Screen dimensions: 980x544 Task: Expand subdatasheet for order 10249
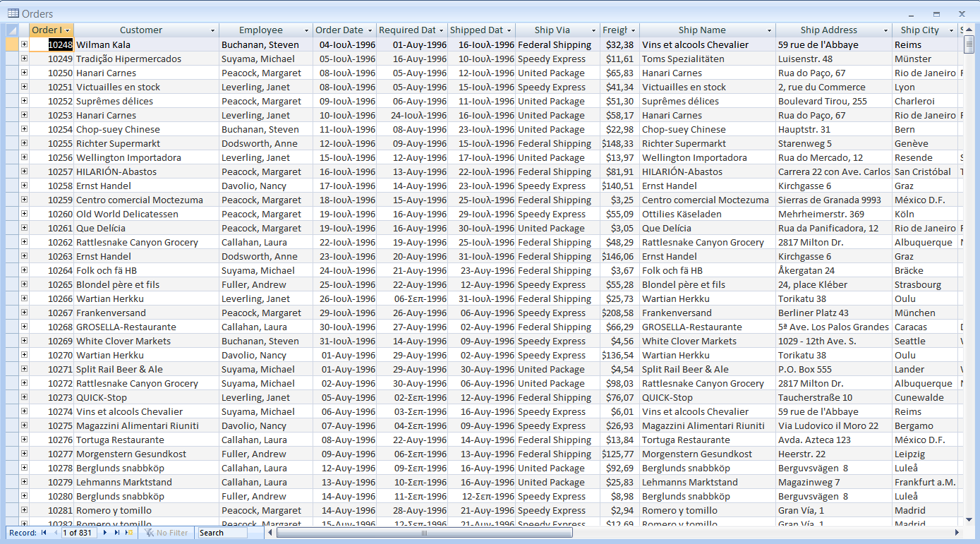click(24, 59)
